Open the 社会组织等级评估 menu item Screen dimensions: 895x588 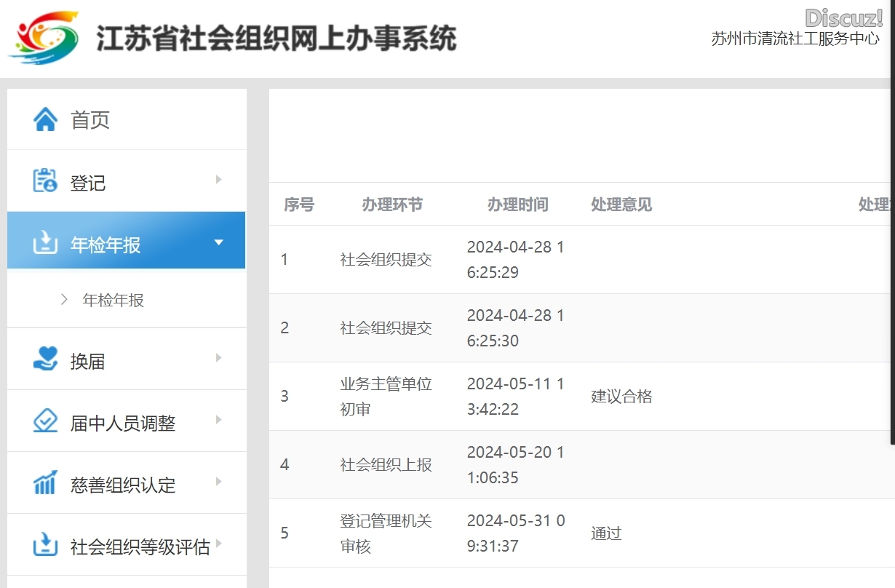pyautogui.click(x=140, y=547)
